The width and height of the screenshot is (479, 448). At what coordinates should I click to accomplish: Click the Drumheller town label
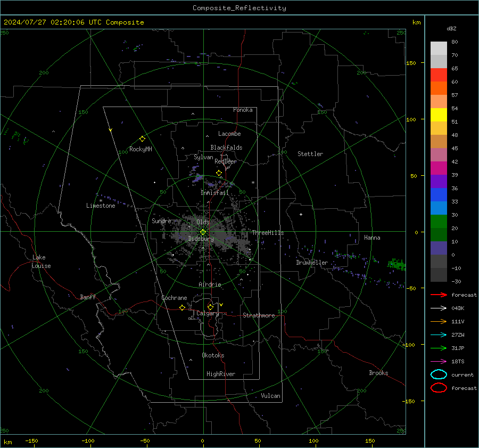point(312,263)
